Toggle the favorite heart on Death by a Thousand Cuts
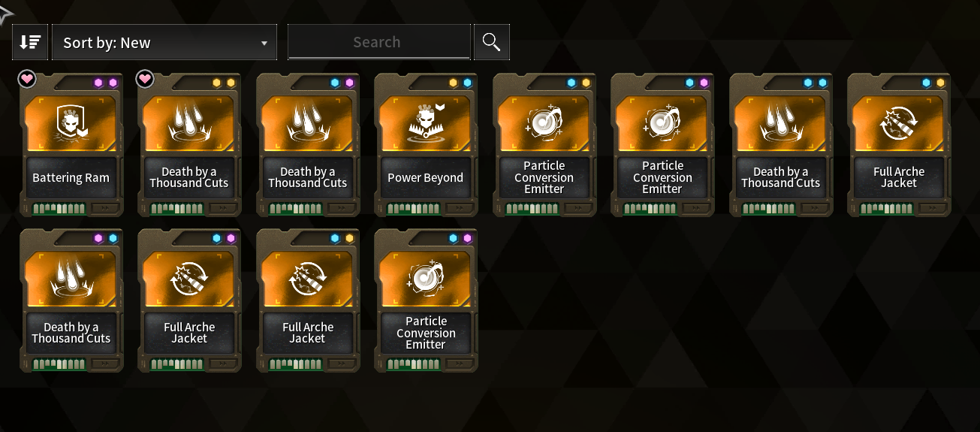 pyautogui.click(x=145, y=78)
